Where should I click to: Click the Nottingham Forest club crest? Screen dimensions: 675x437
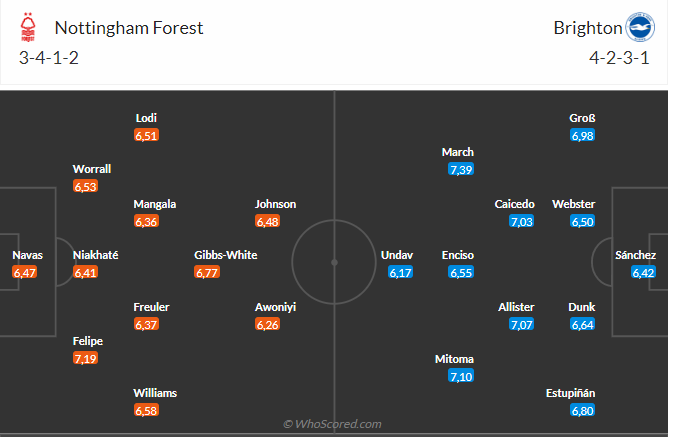pos(28,27)
